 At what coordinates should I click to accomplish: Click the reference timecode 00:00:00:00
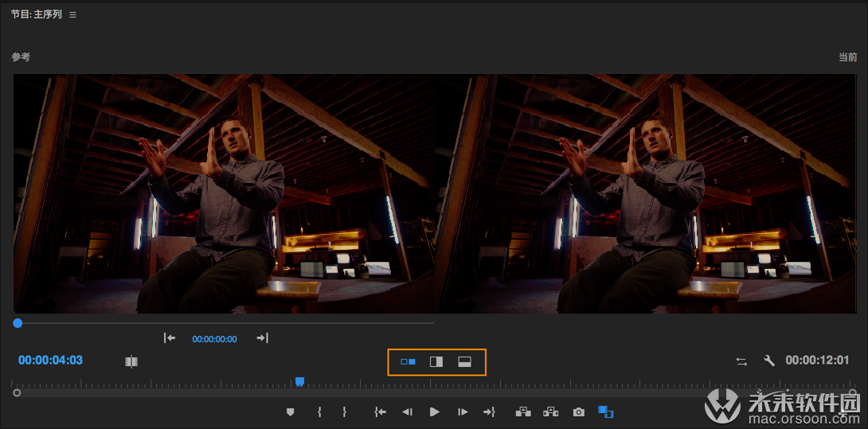(x=215, y=339)
